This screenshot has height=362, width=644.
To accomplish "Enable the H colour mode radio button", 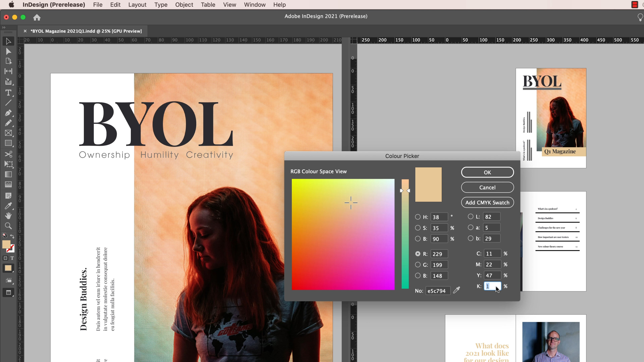I will click(418, 217).
